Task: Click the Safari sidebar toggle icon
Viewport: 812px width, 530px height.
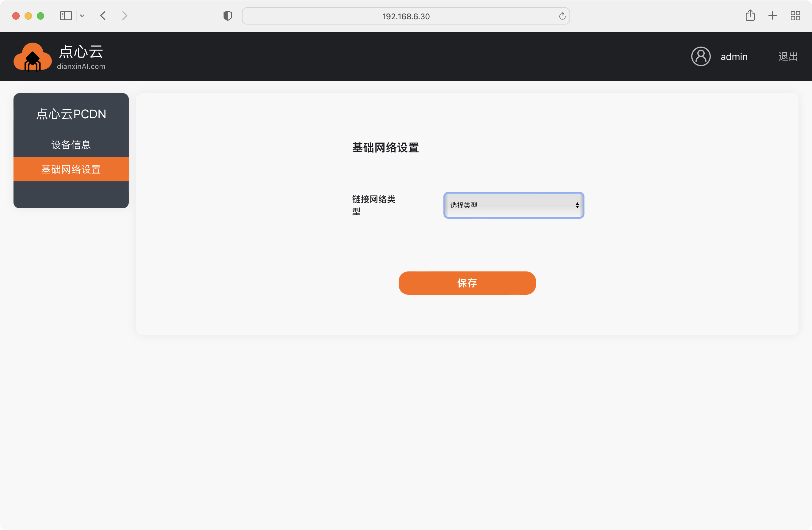Action: click(x=66, y=16)
